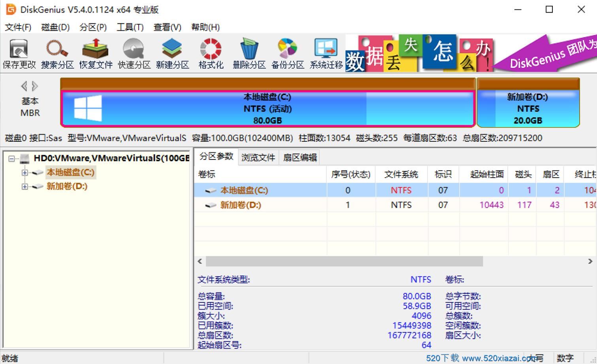
Task: Select the 新加卷(D:) 20.0GB partition bar
Action: (x=528, y=109)
